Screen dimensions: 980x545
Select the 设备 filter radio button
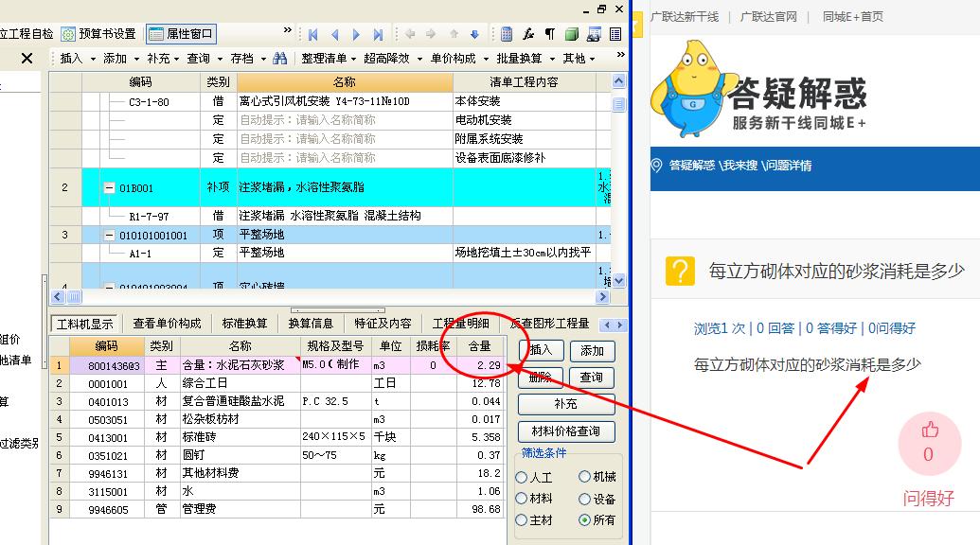[584, 499]
